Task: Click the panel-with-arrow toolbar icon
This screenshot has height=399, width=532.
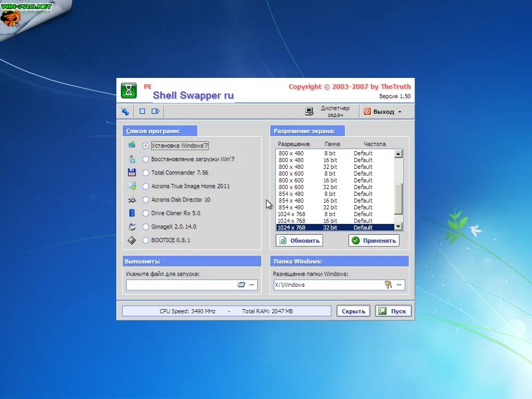Action: pos(155,111)
